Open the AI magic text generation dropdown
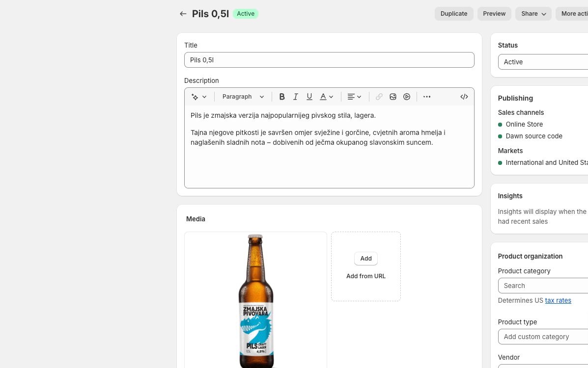This screenshot has height=368, width=588. [x=199, y=97]
